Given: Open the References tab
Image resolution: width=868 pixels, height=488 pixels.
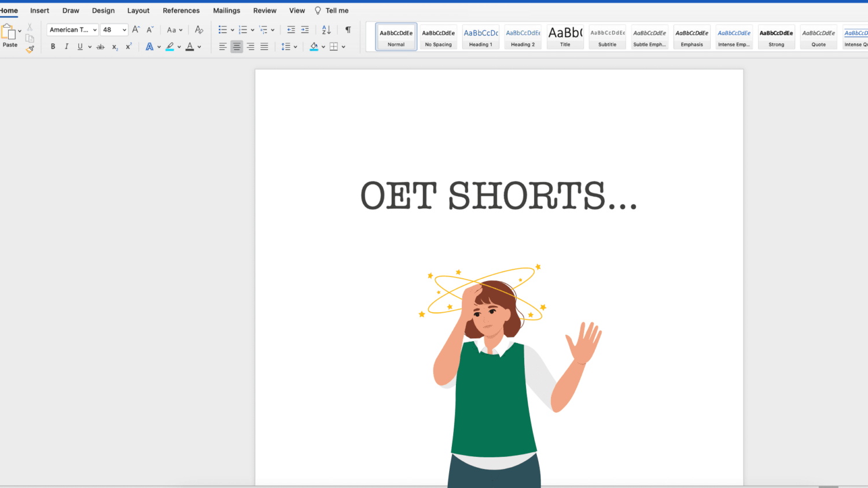Looking at the screenshot, I should [x=181, y=10].
